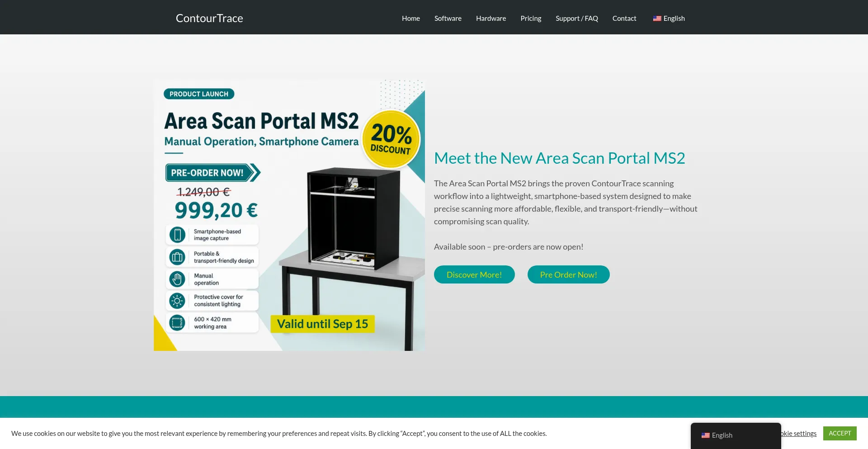Accept all cookies with ACCEPT button

(840, 433)
